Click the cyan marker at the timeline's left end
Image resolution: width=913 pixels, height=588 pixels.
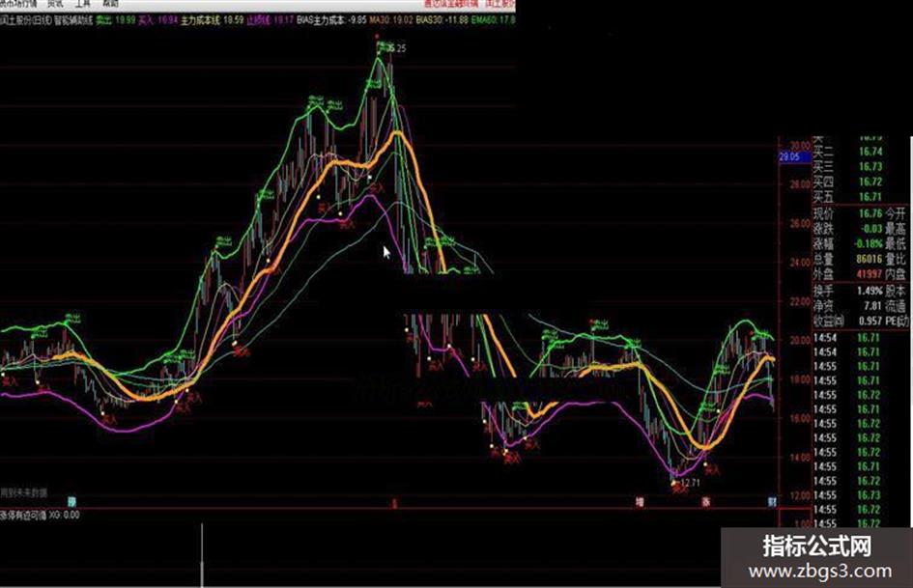71,501
